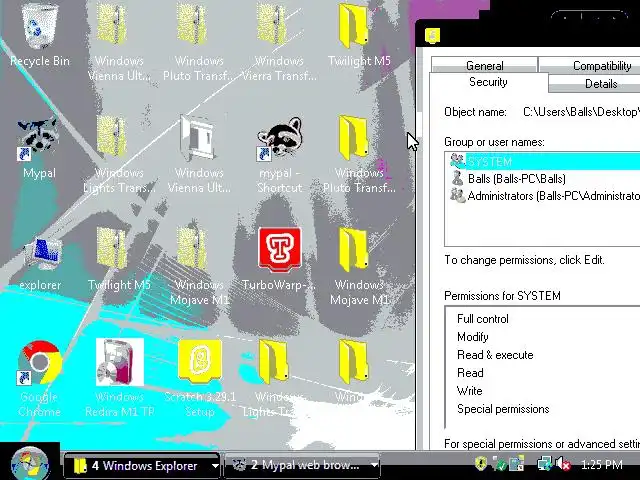Select the Windows Pluto Transf... zip archive icon
The image size is (640, 480).
(191, 25)
